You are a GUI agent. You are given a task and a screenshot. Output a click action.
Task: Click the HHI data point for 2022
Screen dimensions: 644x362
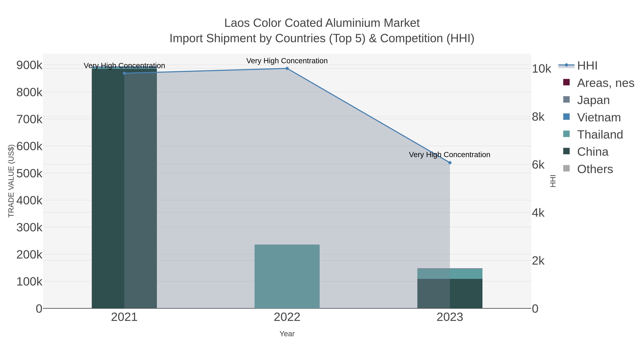tap(287, 68)
